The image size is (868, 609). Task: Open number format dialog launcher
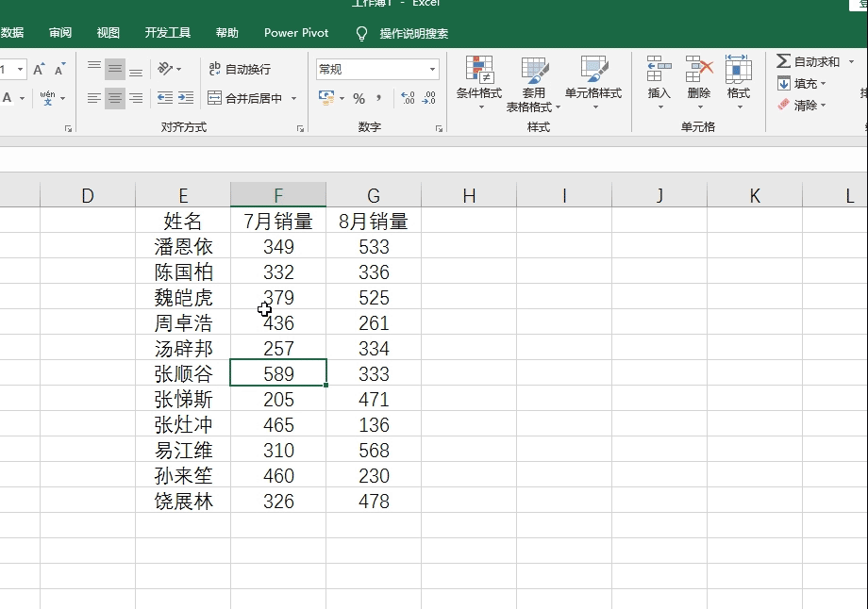(x=439, y=128)
